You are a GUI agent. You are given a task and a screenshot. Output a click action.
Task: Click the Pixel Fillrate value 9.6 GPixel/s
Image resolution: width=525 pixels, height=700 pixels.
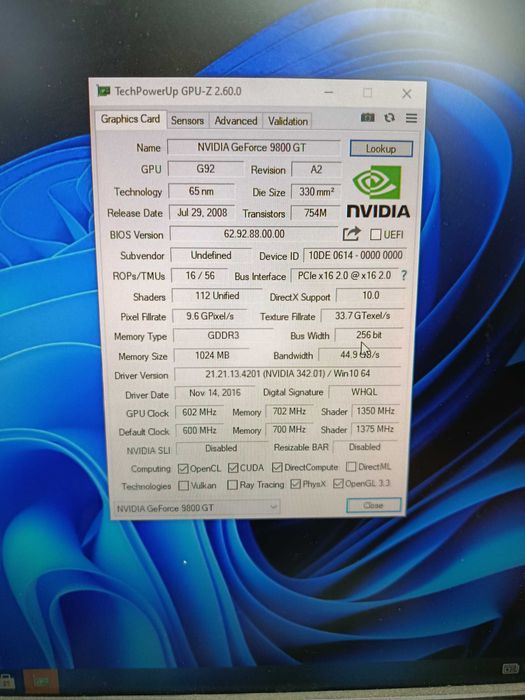coord(210,316)
